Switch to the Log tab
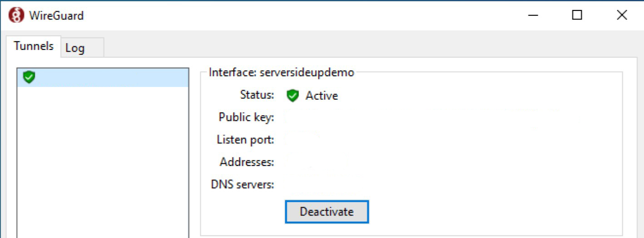Image resolution: width=644 pixels, height=238 pixels. point(75,48)
